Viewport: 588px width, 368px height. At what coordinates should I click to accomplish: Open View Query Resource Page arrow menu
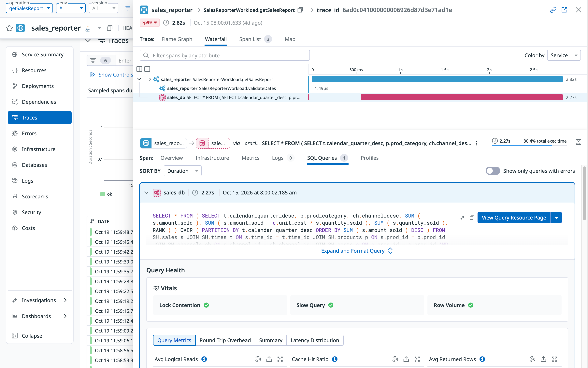[x=556, y=218]
